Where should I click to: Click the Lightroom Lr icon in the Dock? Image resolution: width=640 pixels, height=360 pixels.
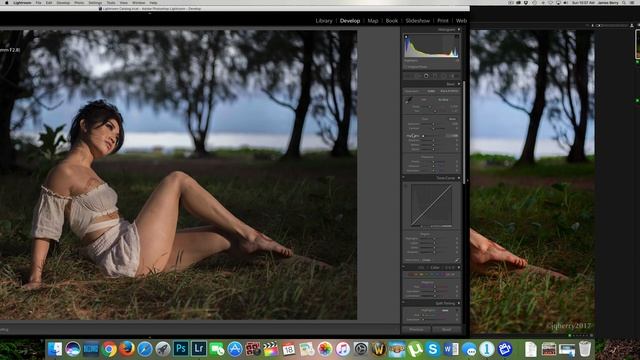tap(199, 349)
